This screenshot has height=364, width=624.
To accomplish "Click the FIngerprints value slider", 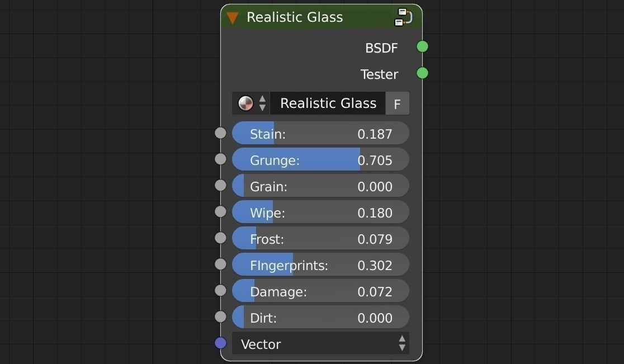I will click(x=320, y=265).
